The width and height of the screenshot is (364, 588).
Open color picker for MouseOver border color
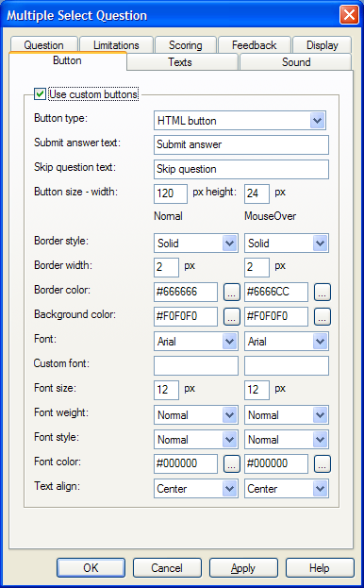(x=323, y=293)
